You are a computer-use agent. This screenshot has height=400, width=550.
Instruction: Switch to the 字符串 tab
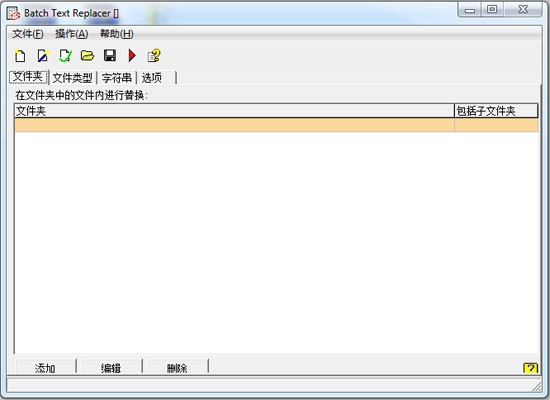coord(117,78)
